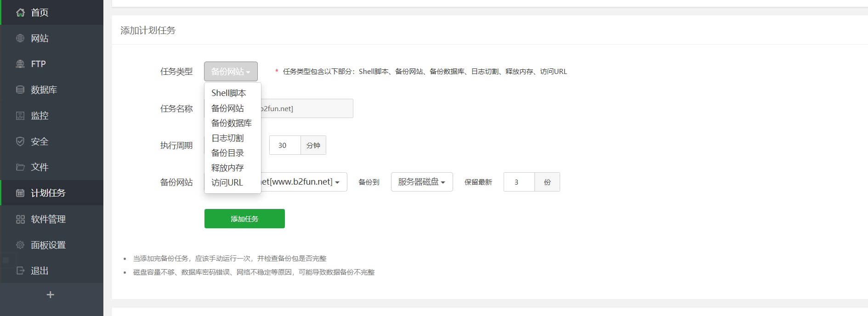
Task: Click the security shield icon
Action: [20, 141]
